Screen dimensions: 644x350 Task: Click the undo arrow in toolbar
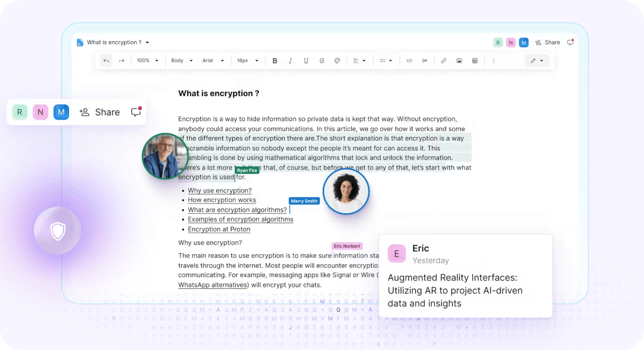[x=106, y=61]
